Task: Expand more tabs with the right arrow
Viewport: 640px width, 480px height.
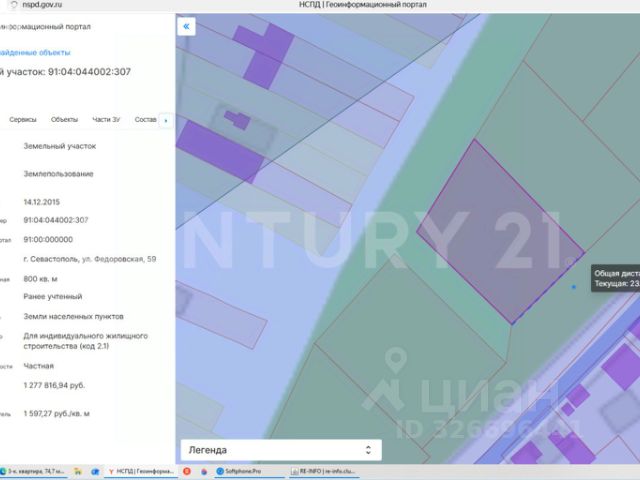Action: [166, 120]
